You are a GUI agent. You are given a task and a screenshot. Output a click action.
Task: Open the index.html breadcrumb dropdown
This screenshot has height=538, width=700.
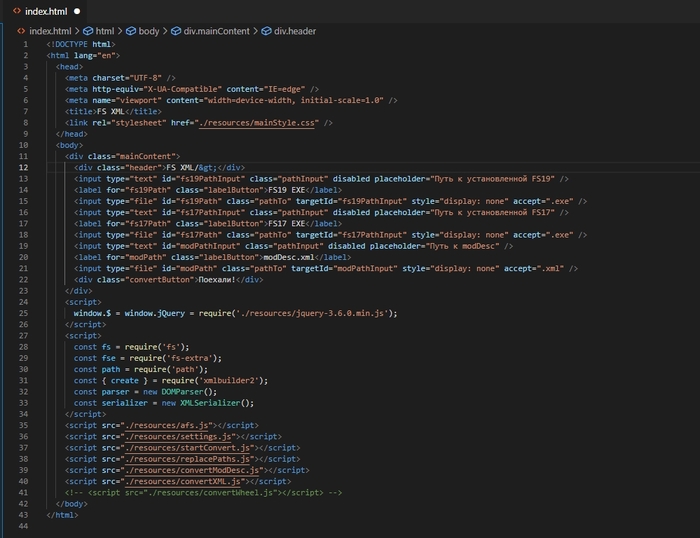click(49, 31)
